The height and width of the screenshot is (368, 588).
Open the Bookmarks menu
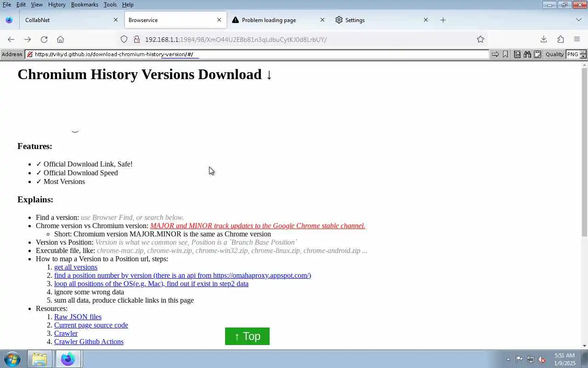tap(85, 5)
